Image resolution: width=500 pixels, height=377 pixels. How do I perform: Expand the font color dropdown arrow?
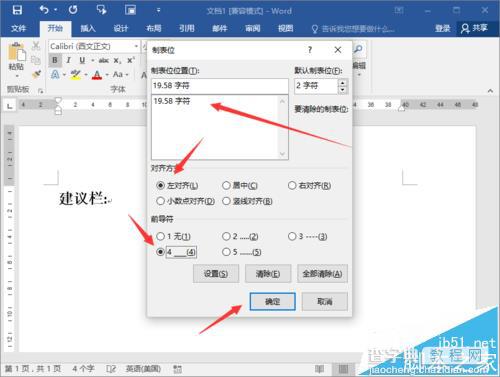click(x=107, y=75)
